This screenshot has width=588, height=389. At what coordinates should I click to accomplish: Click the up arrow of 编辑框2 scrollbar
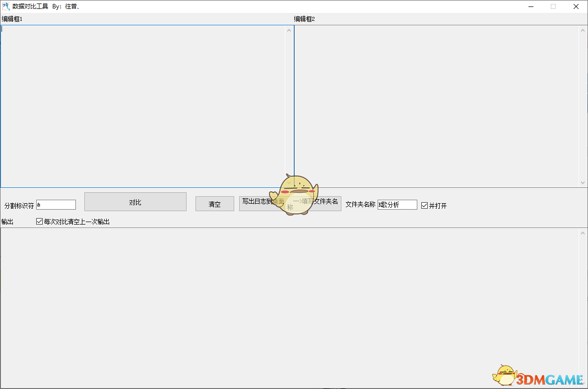click(583, 30)
